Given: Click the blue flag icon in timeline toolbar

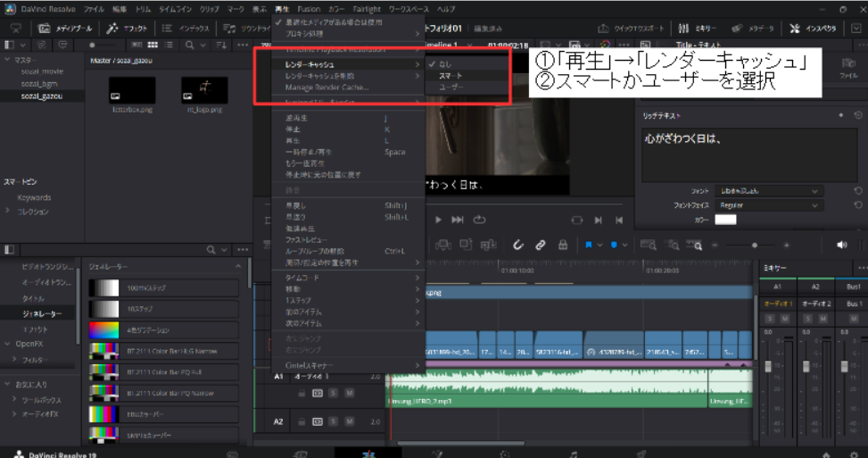Looking at the screenshot, I should (589, 245).
